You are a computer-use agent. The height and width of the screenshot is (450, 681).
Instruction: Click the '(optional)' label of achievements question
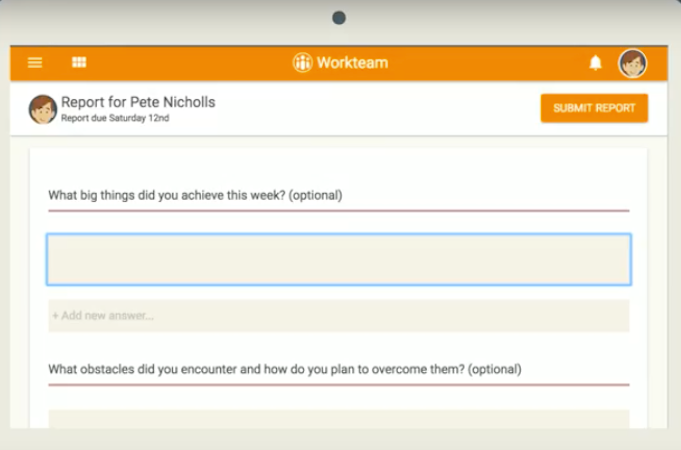pyautogui.click(x=315, y=195)
